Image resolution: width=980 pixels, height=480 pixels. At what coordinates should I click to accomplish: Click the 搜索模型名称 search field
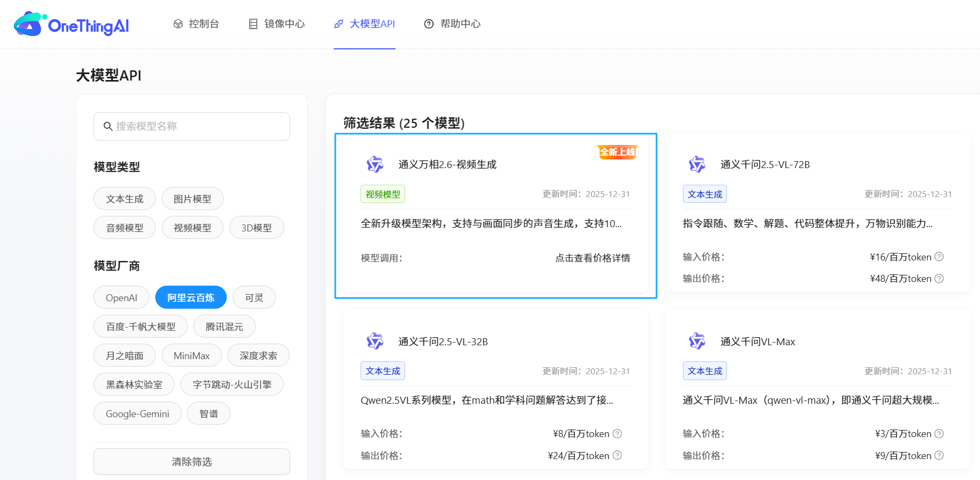pyautogui.click(x=192, y=126)
